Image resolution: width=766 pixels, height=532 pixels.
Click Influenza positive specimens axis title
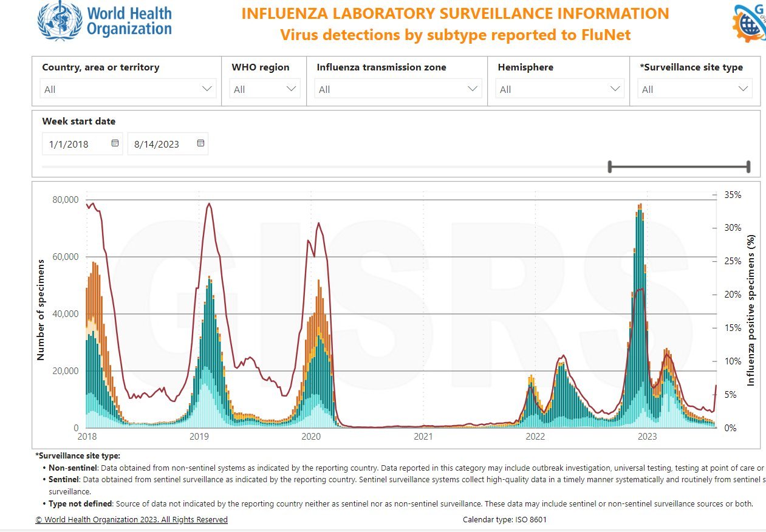coord(751,310)
